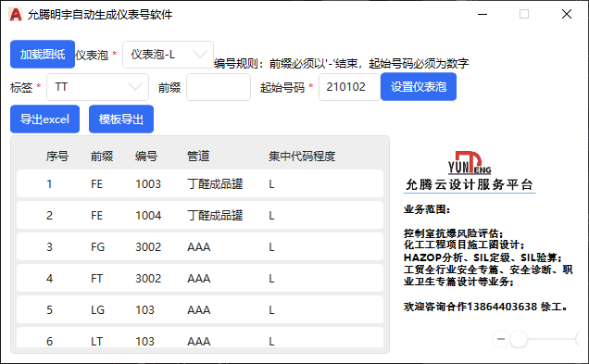
Task: Click the AutoCAD app icon in title bar
Action: [16, 14]
